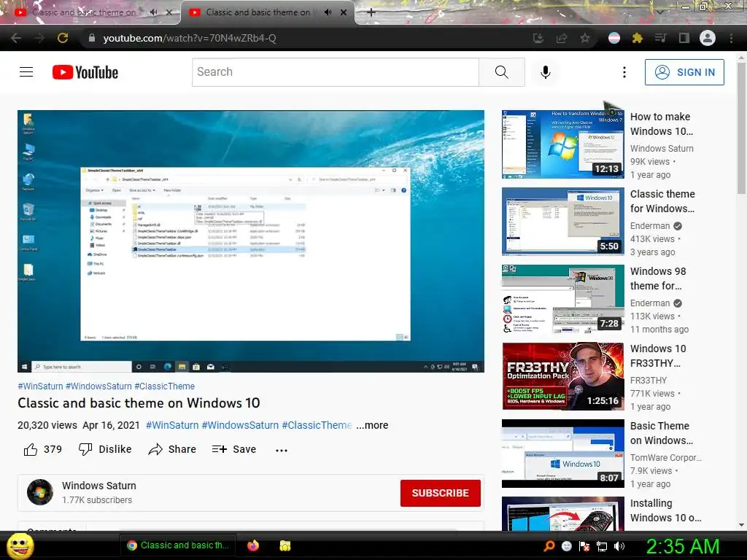747x560 pixels.
Task: Click the Share button
Action: [x=172, y=449]
